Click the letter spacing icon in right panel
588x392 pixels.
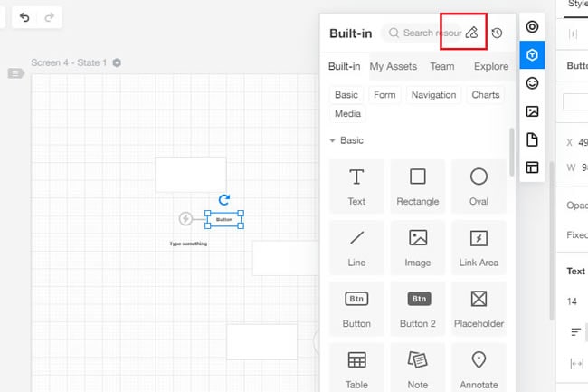(x=577, y=364)
